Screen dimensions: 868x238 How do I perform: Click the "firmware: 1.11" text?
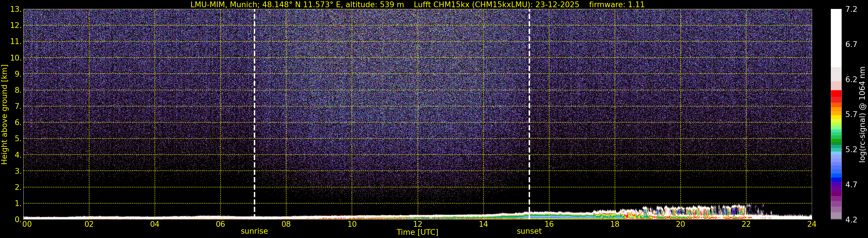(617, 5)
